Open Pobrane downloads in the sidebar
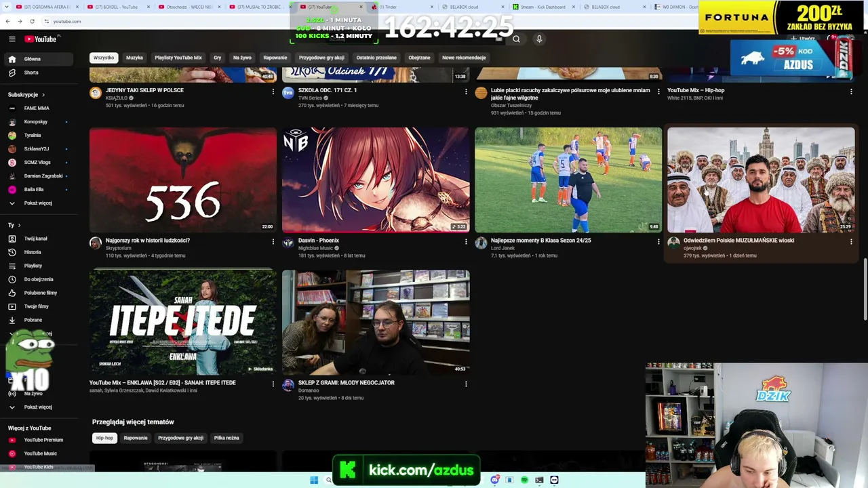Screen dimensions: 868x488 (x=39, y=320)
